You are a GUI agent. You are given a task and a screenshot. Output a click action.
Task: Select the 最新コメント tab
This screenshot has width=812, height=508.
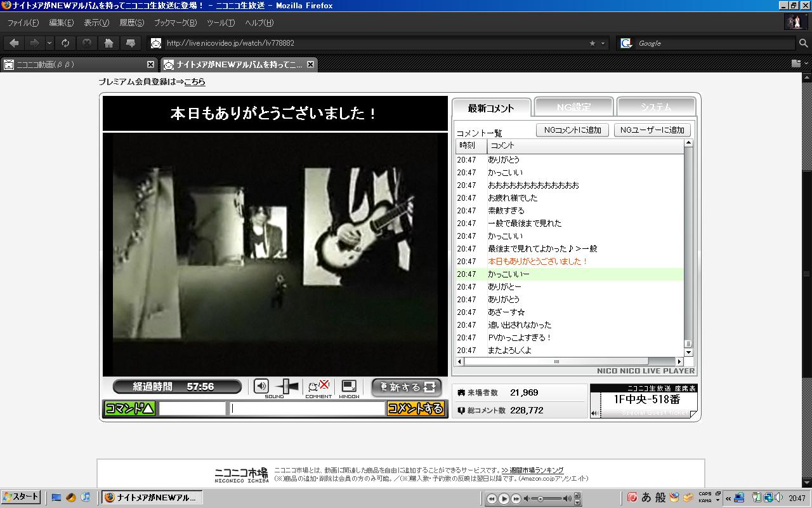pyautogui.click(x=491, y=108)
